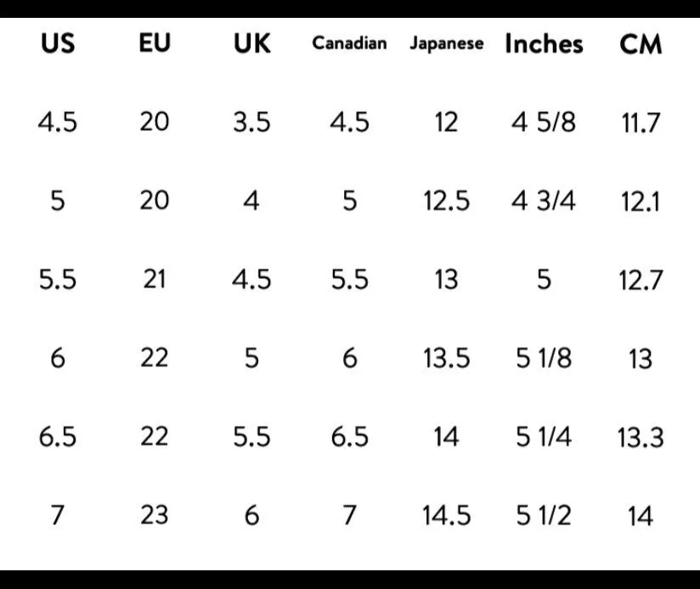
Task: Click the 5 1/4 inches cell
Action: [x=544, y=436]
